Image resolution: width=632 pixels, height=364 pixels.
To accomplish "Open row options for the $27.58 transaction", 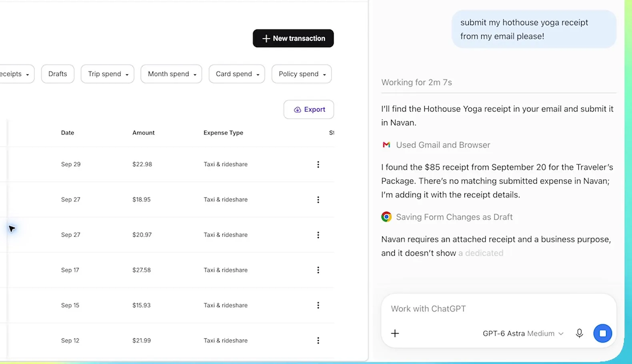I will (318, 270).
